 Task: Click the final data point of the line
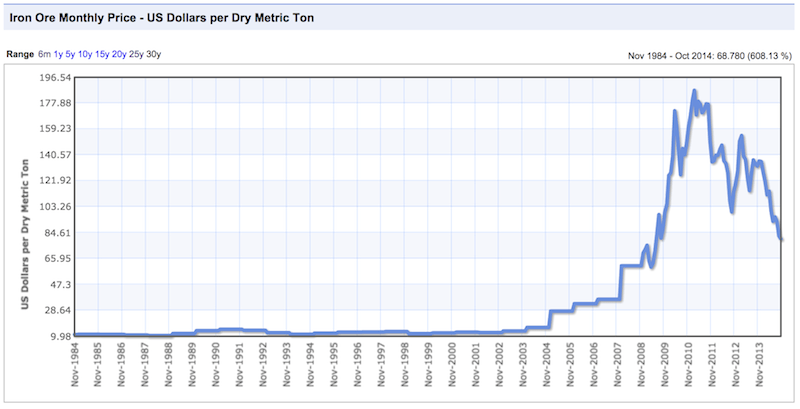click(x=781, y=239)
